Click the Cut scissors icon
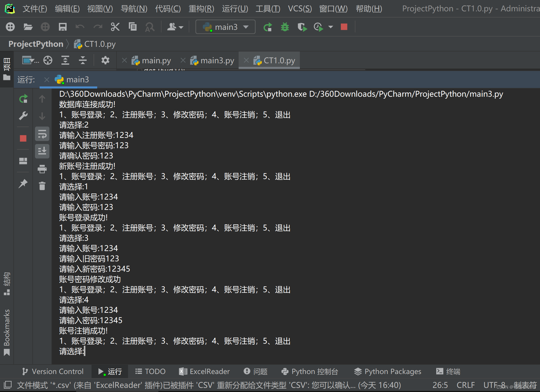The image size is (540, 392). (115, 27)
